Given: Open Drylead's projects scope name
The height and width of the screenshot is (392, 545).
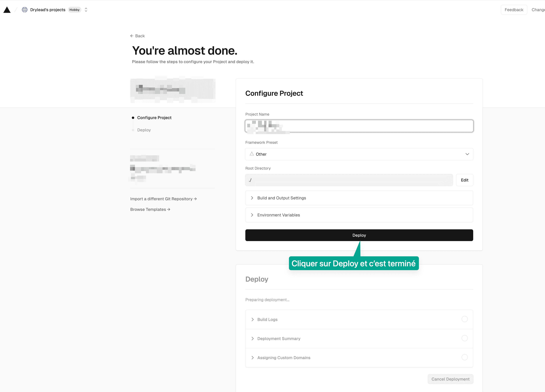Looking at the screenshot, I should (48, 10).
